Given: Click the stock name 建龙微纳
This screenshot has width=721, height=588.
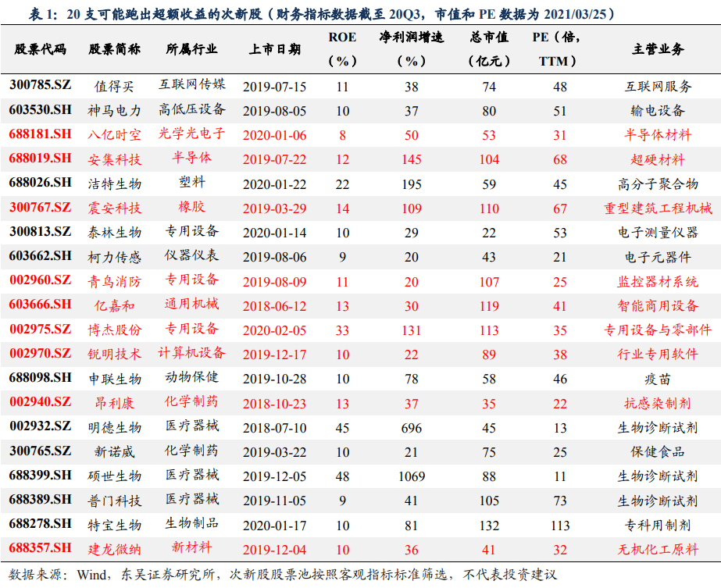Looking at the screenshot, I should click(115, 550).
